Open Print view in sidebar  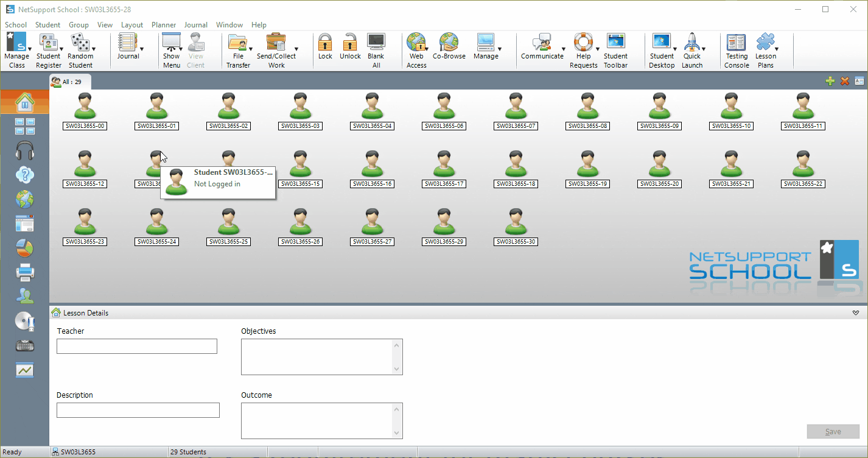tap(25, 272)
